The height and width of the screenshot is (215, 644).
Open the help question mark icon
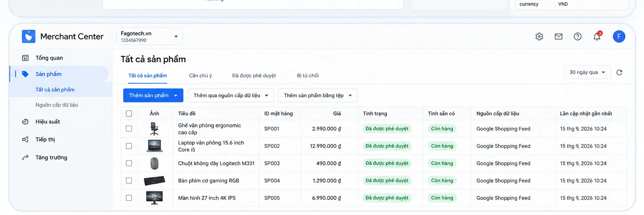[x=578, y=37]
